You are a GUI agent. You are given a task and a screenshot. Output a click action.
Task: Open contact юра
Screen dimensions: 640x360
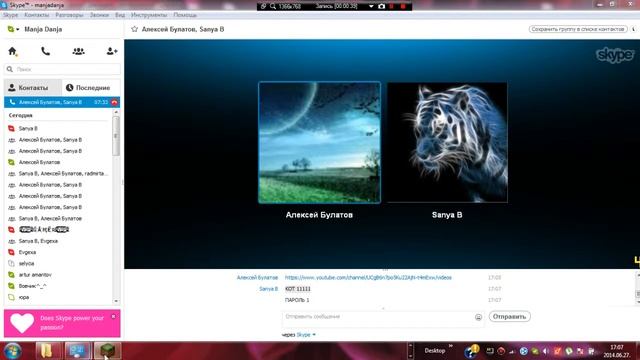tap(24, 298)
